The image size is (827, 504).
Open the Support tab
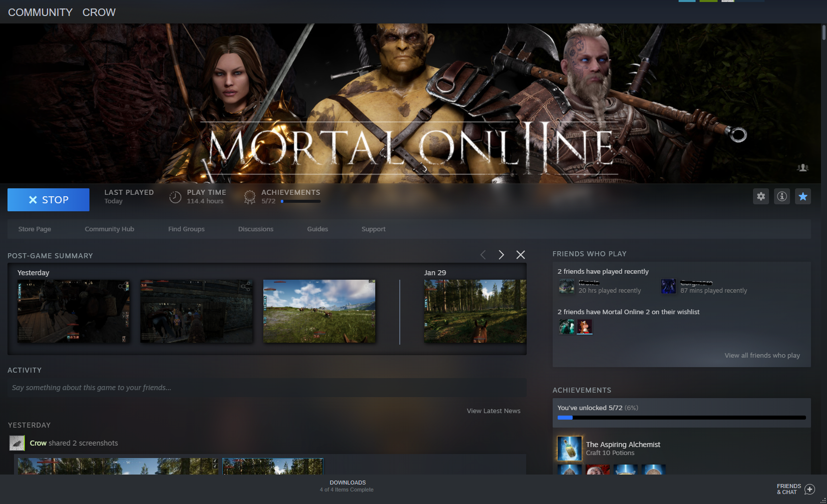[373, 229]
